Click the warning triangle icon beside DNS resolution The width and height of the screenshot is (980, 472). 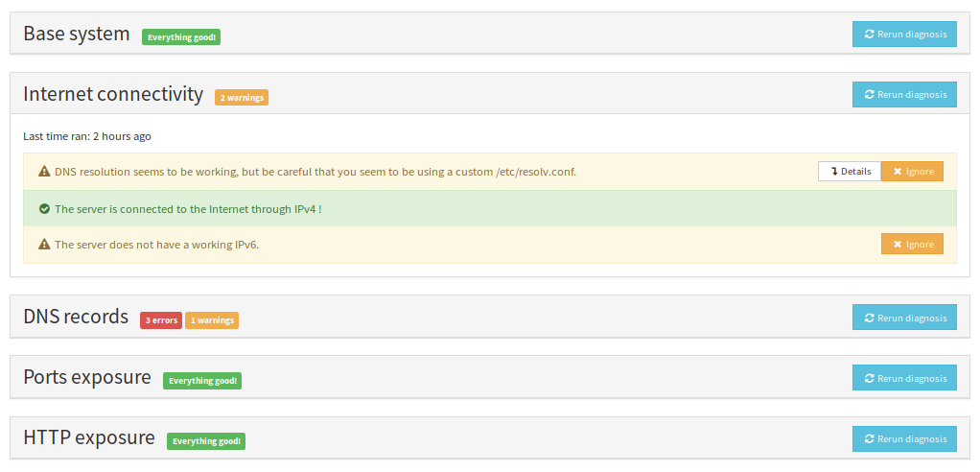44,172
